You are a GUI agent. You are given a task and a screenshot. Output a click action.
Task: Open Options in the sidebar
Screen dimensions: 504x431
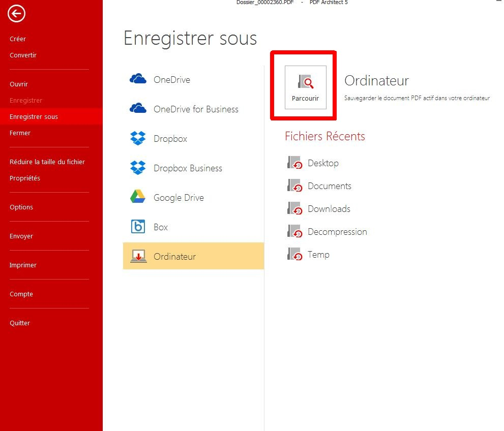(21, 207)
